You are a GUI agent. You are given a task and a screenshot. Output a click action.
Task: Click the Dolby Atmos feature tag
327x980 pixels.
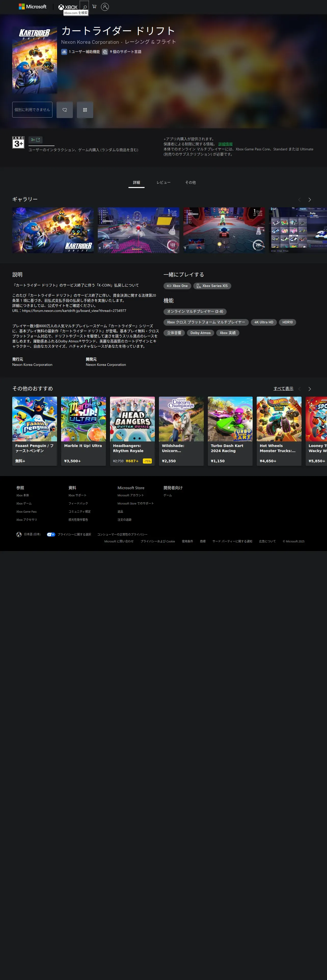click(x=200, y=333)
